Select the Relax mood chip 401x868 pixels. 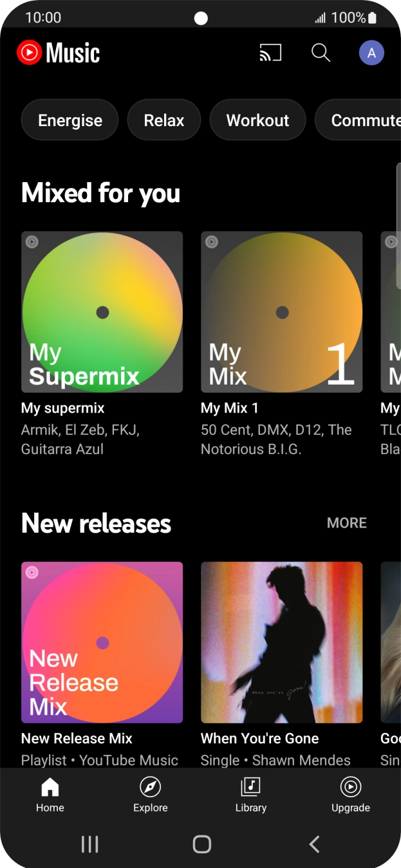point(164,120)
